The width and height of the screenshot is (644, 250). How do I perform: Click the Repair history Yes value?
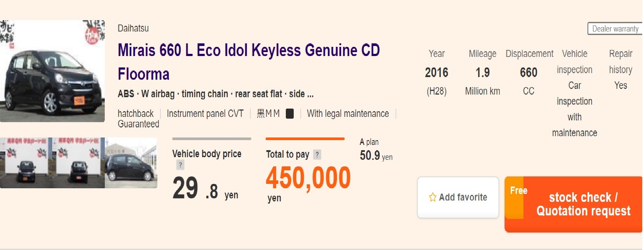620,85
